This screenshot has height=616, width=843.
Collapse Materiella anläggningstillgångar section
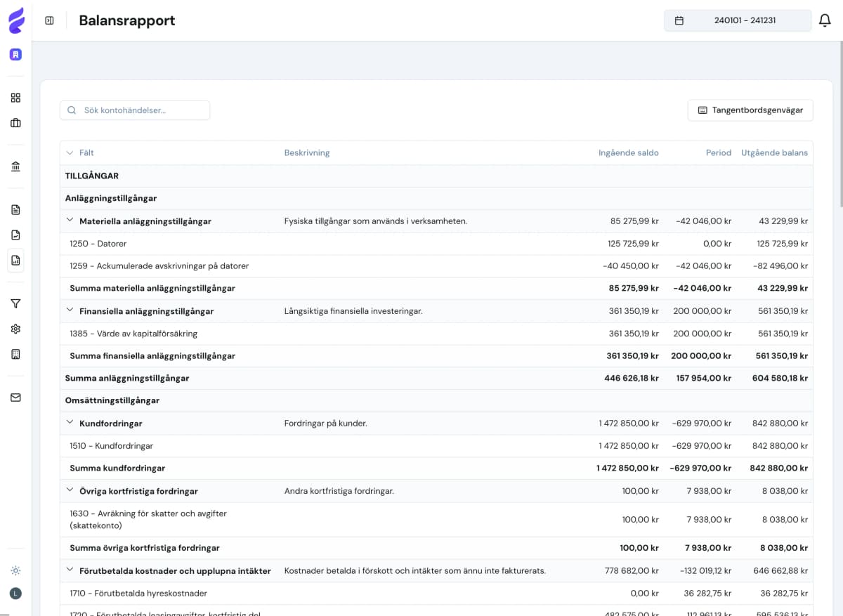coord(70,221)
